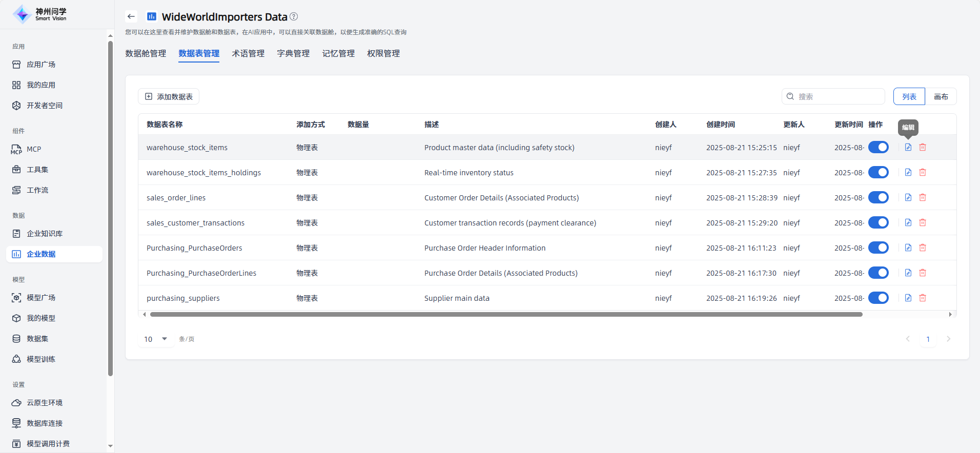Viewport: 980px width, 453px height.
Task: Click the back arrow beside WideWorldImporters Data
Action: pos(131,16)
